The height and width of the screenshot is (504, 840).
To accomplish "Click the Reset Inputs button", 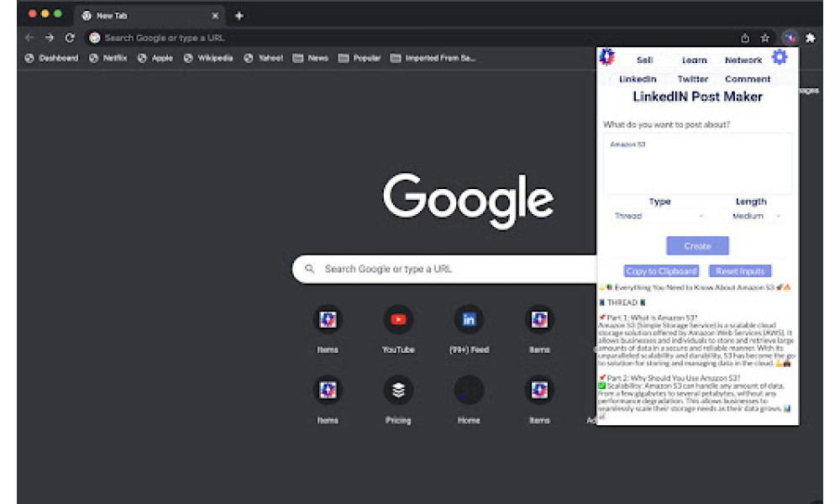I will tap(740, 271).
